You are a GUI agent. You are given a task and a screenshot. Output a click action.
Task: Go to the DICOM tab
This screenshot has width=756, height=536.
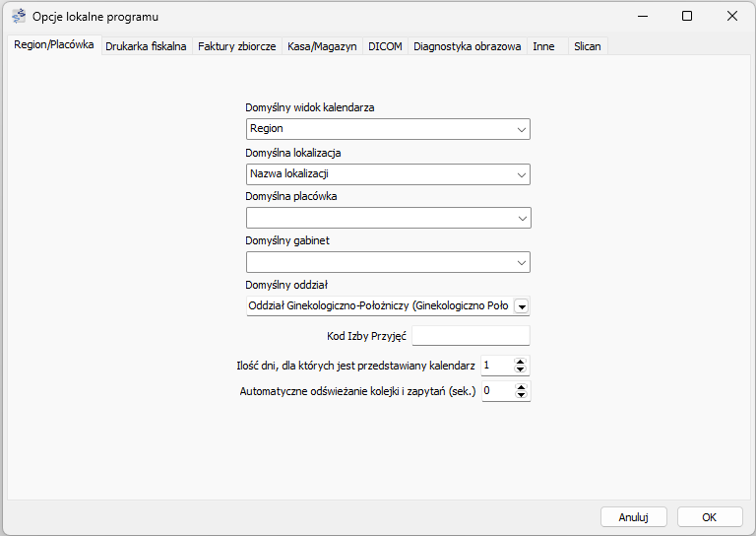[x=385, y=46]
